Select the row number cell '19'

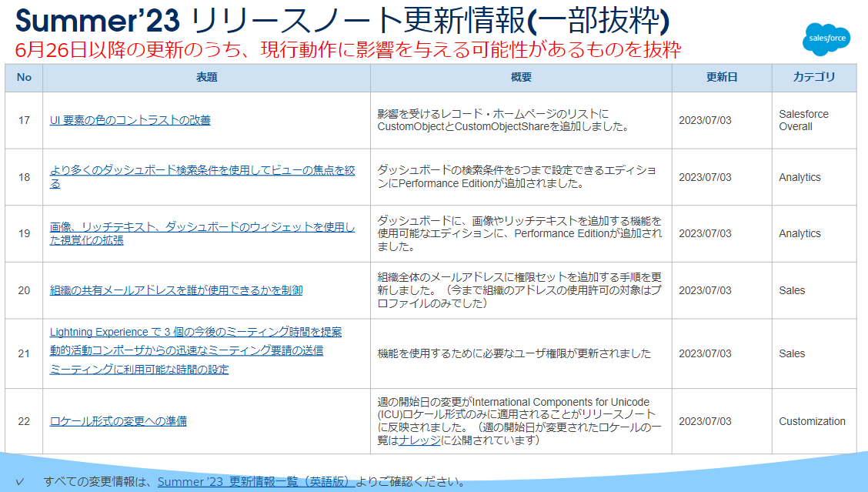coord(24,233)
